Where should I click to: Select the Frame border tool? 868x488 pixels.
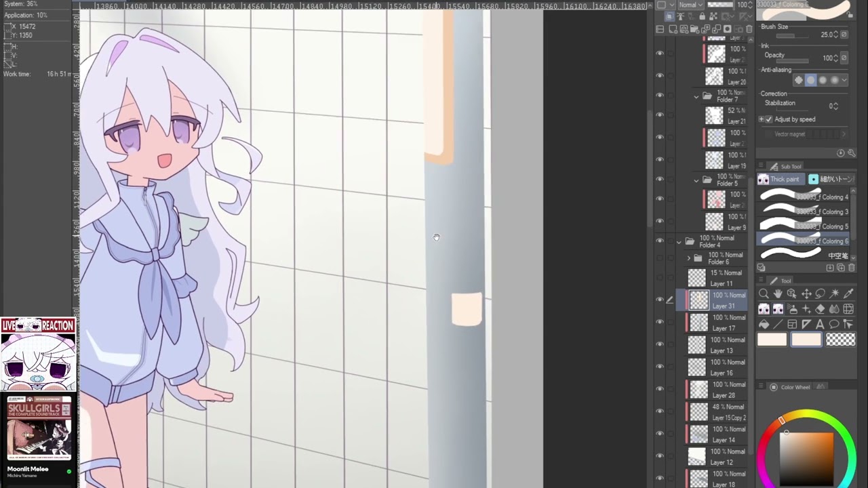(x=792, y=324)
